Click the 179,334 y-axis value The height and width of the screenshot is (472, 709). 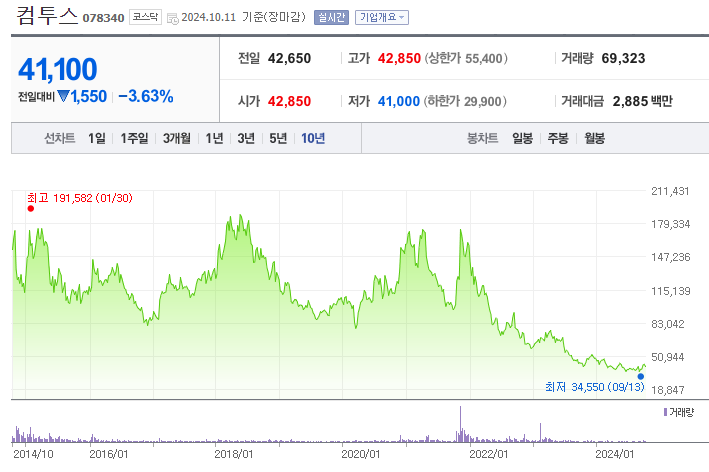(671, 224)
